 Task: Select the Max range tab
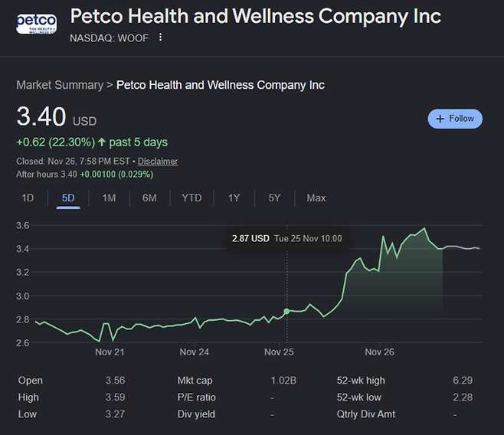point(316,198)
